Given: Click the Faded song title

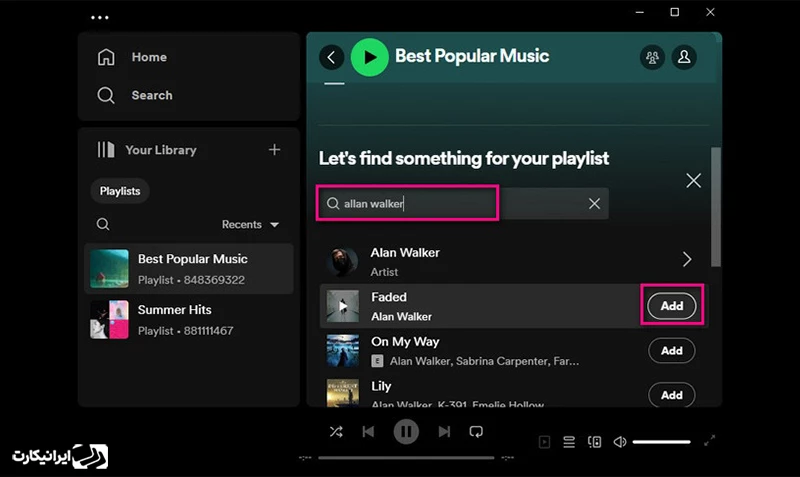Looking at the screenshot, I should coord(389,297).
